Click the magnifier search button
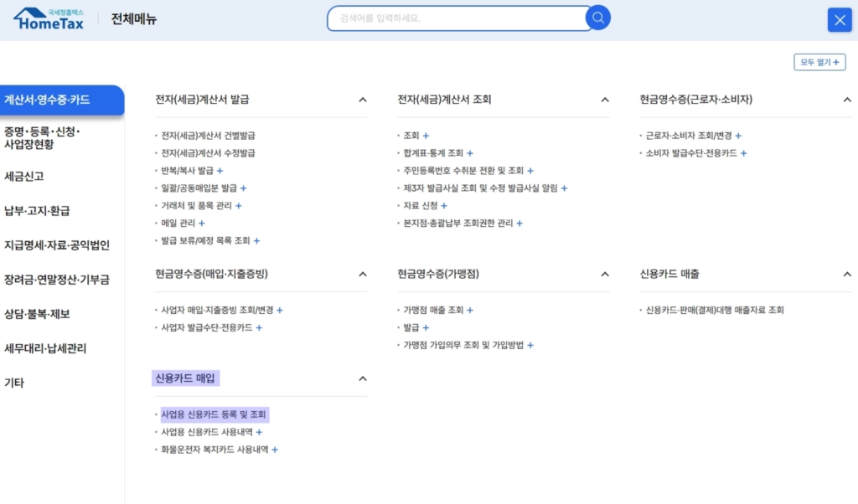 pyautogui.click(x=597, y=18)
